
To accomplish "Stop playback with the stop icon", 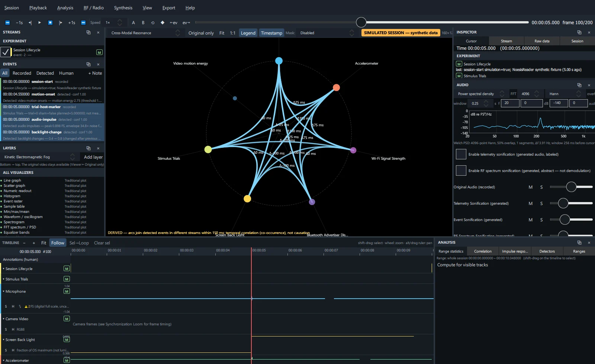I will pos(50,23).
